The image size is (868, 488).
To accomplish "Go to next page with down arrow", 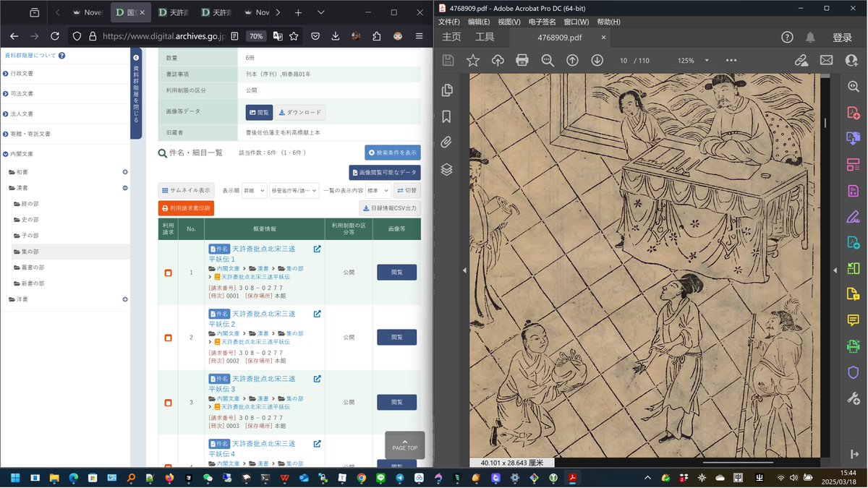I will [597, 61].
